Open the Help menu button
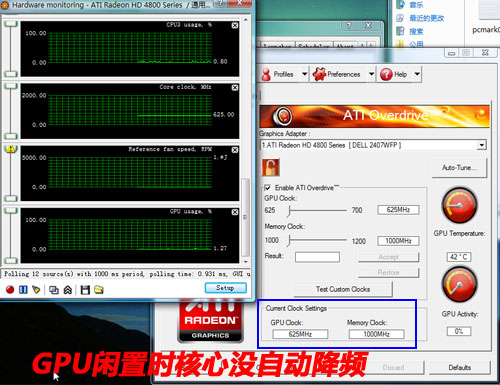The image size is (500, 385). click(394, 74)
